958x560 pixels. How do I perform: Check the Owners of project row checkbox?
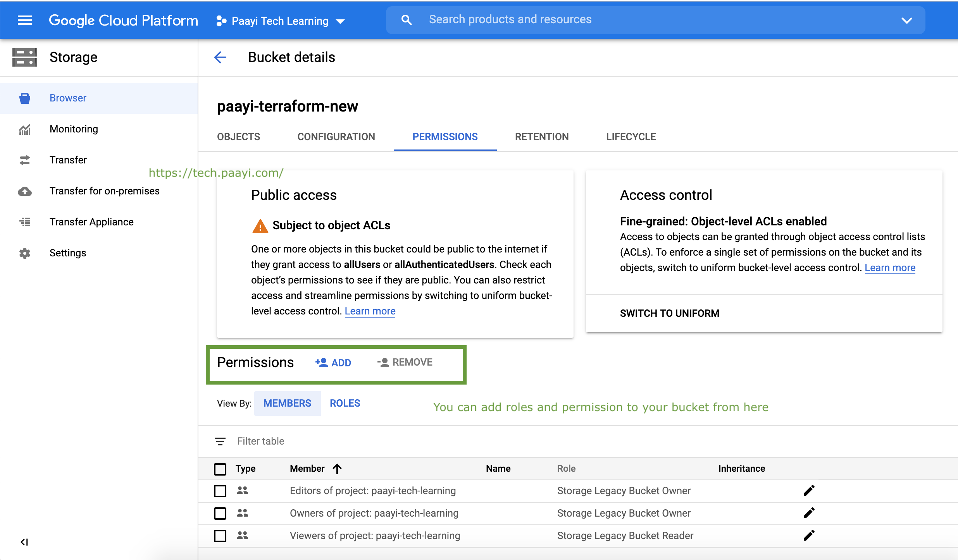pos(220,513)
